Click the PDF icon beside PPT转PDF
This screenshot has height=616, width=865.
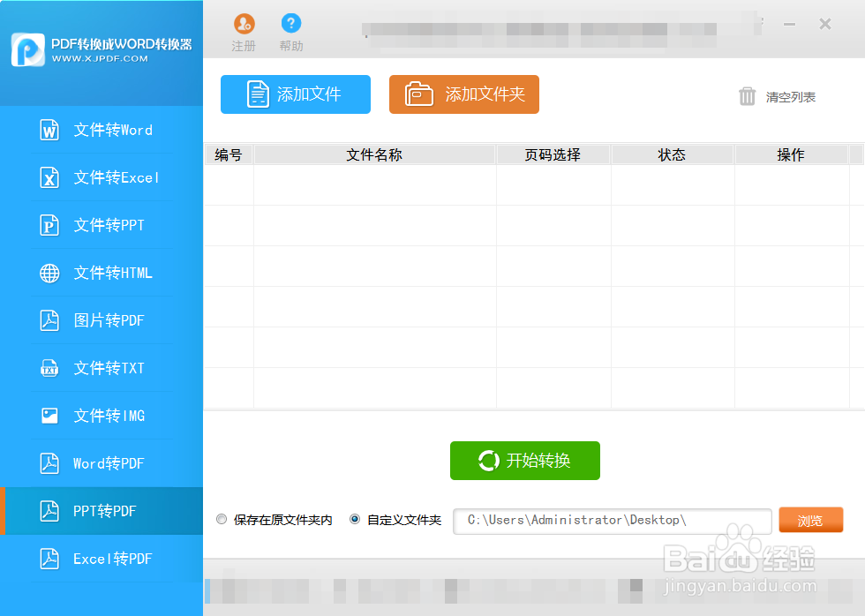pos(49,511)
